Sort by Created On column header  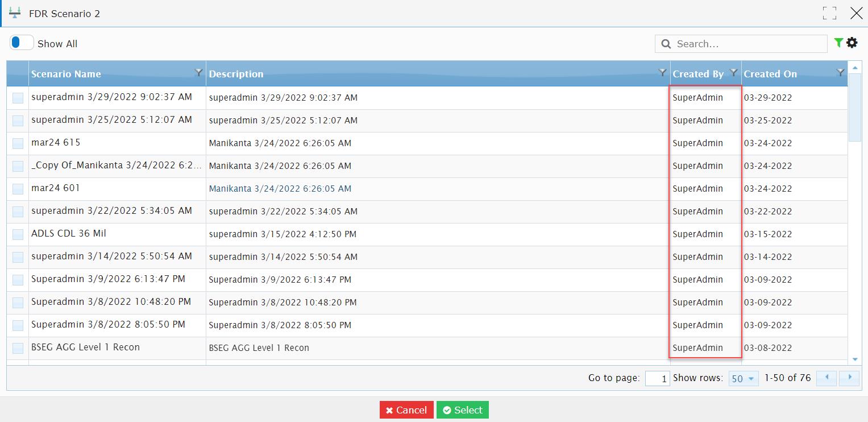pyautogui.click(x=770, y=74)
